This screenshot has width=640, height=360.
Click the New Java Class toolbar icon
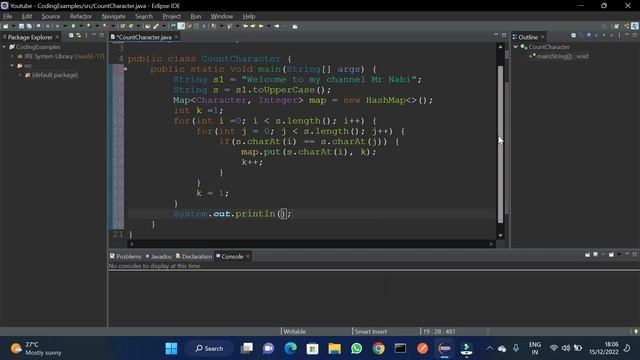pyautogui.click(x=131, y=26)
